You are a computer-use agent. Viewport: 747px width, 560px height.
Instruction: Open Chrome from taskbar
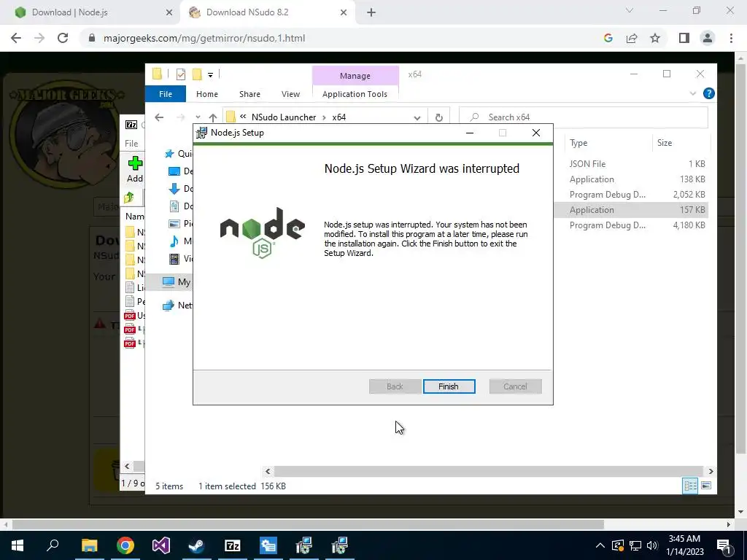[125, 545]
